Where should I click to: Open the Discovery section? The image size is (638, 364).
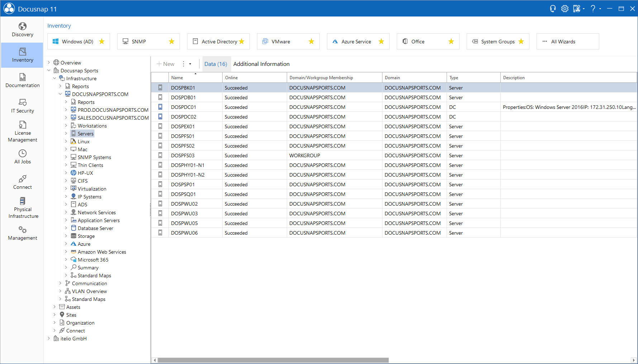22,30
